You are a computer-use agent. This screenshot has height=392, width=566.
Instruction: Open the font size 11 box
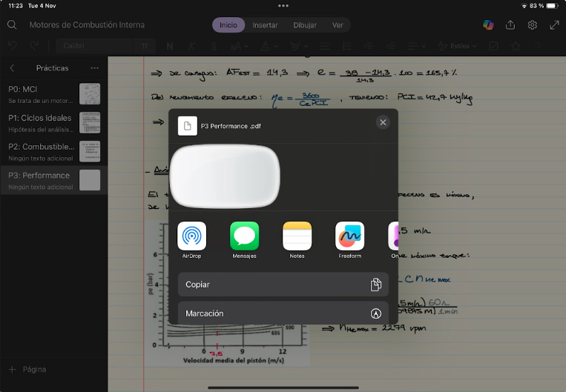pos(145,46)
